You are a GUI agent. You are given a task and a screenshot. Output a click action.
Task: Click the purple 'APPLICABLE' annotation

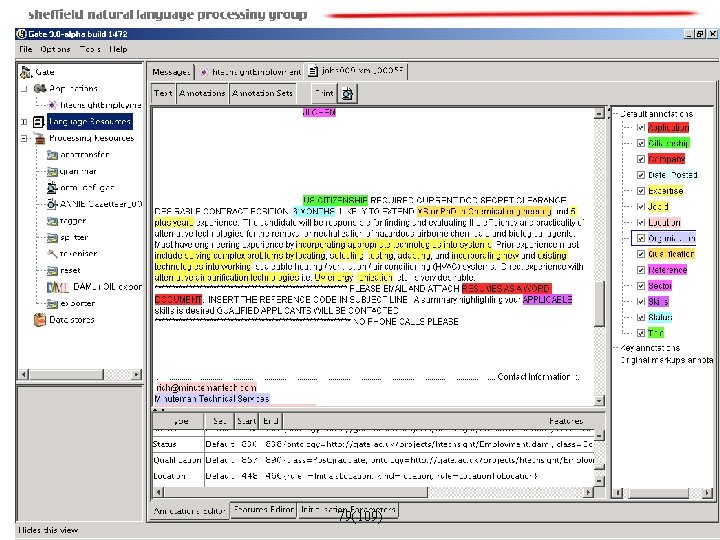547,300
